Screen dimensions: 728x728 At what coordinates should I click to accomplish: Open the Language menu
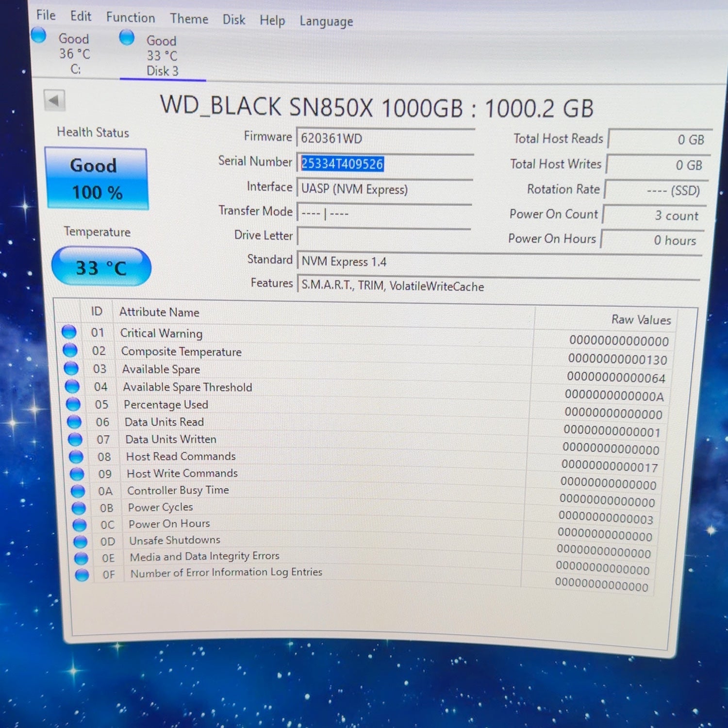[326, 21]
